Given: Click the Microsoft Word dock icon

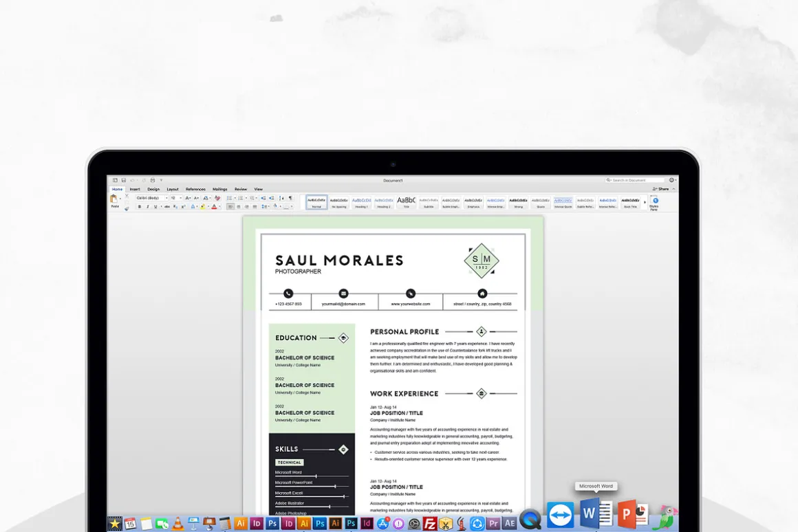Looking at the screenshot, I should coord(596,514).
